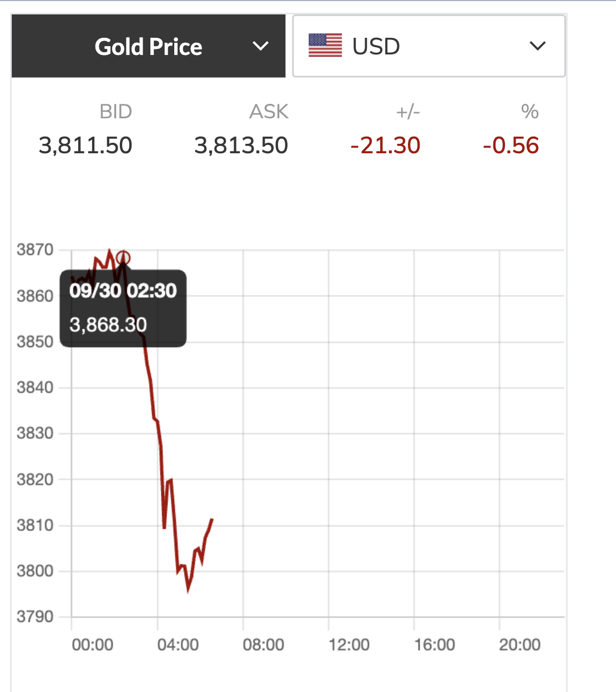Expand the USD currency chevron arrow

click(x=538, y=46)
